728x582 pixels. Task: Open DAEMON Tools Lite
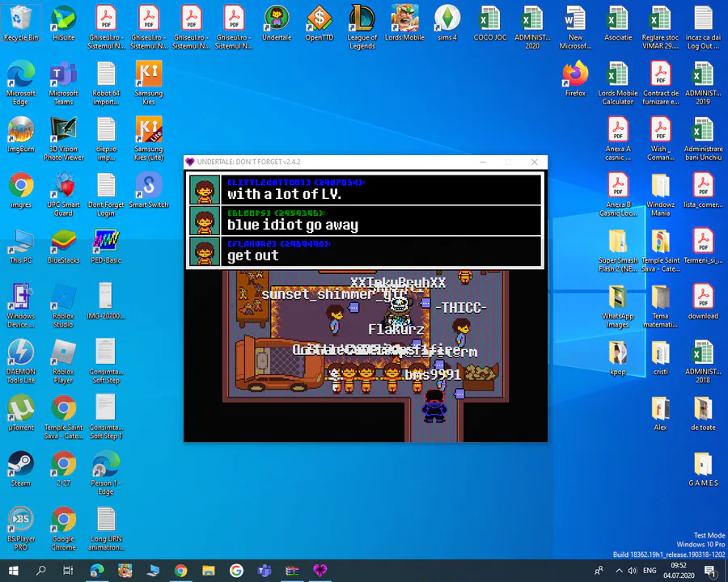pos(21,361)
